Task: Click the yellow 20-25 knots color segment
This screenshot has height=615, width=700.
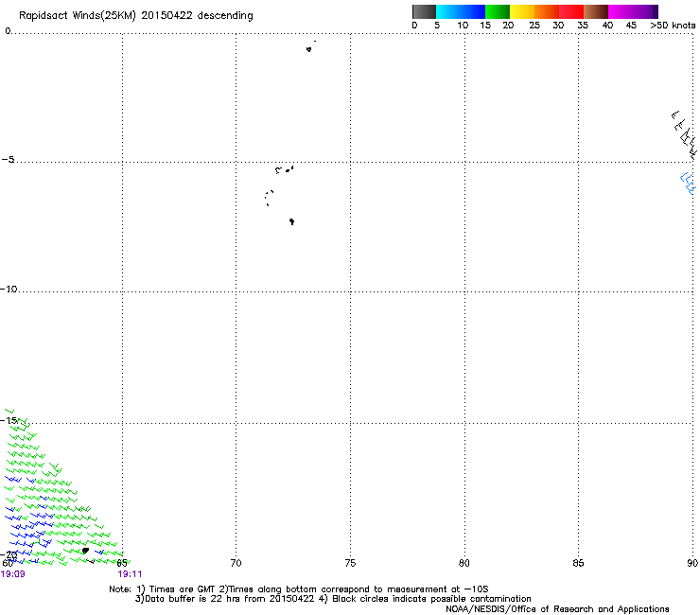Action: tap(522, 11)
